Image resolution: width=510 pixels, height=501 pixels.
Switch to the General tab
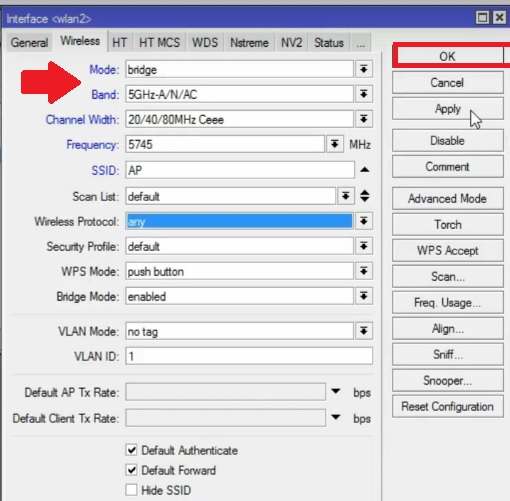29,42
